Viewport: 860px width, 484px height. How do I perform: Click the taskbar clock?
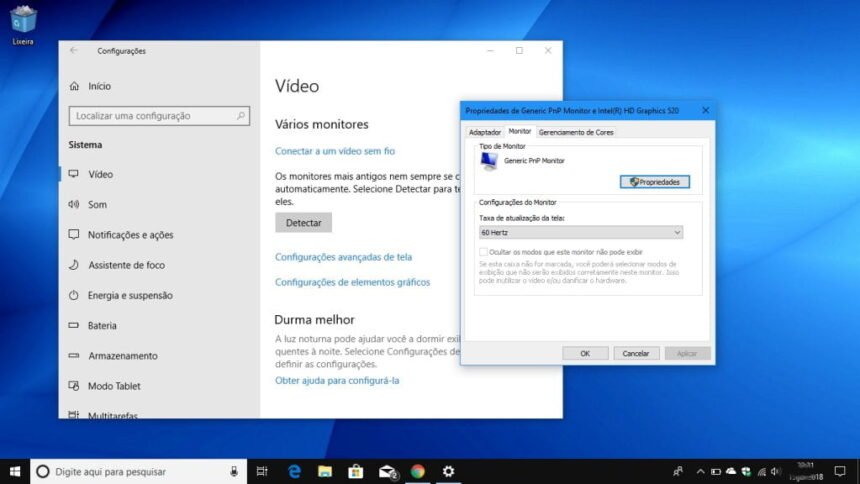tap(806, 471)
